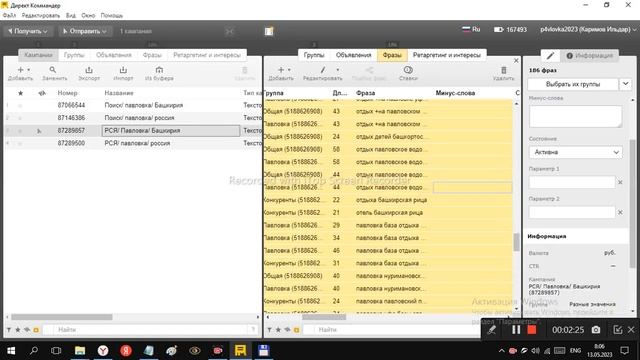This screenshot has width=640, height=360.
Task: Click the recorder screenshot camera icon
Action: coord(596,329)
